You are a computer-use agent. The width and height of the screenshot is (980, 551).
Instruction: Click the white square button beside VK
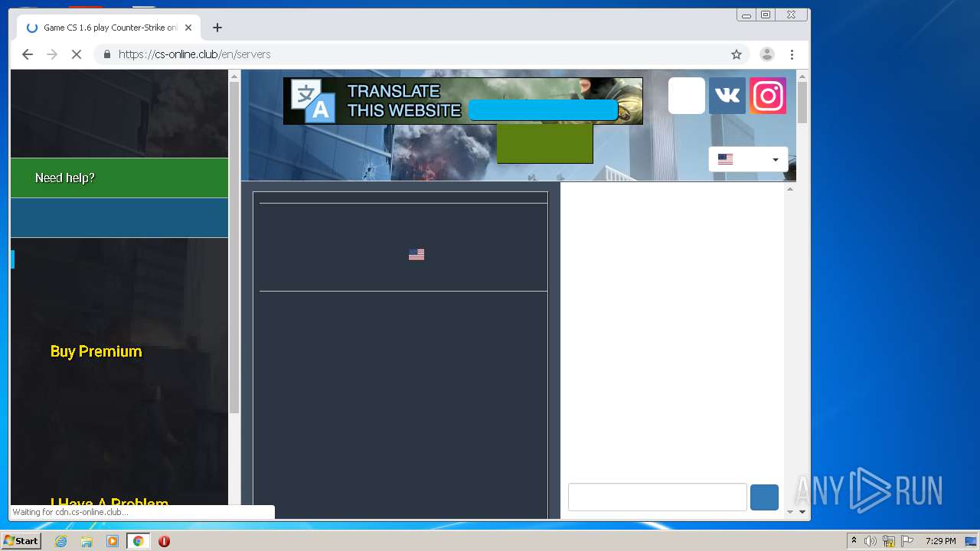point(687,96)
